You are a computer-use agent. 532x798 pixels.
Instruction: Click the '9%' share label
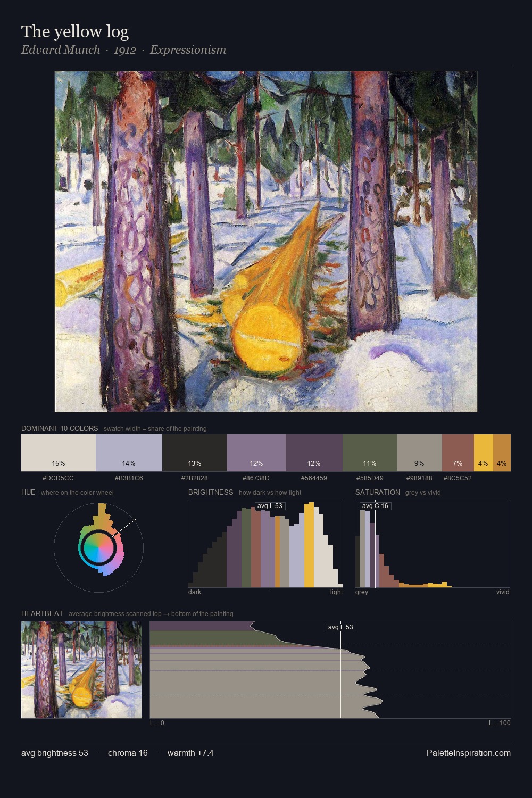[x=420, y=463]
